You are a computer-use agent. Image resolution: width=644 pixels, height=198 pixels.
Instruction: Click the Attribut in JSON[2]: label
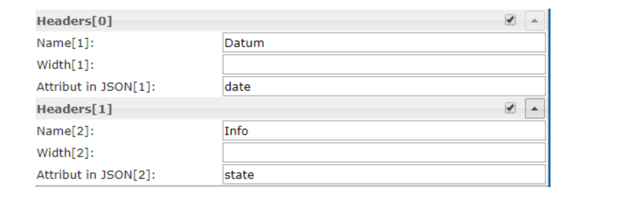pyautogui.click(x=96, y=175)
